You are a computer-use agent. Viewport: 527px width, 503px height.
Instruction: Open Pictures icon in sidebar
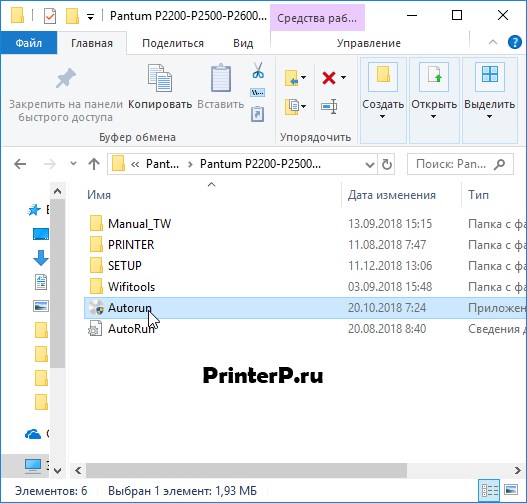(41, 306)
